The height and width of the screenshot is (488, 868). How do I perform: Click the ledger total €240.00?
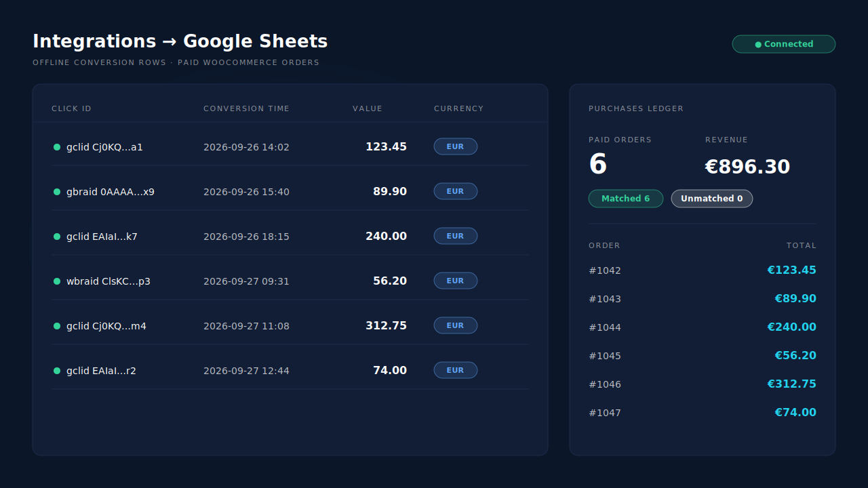click(791, 327)
